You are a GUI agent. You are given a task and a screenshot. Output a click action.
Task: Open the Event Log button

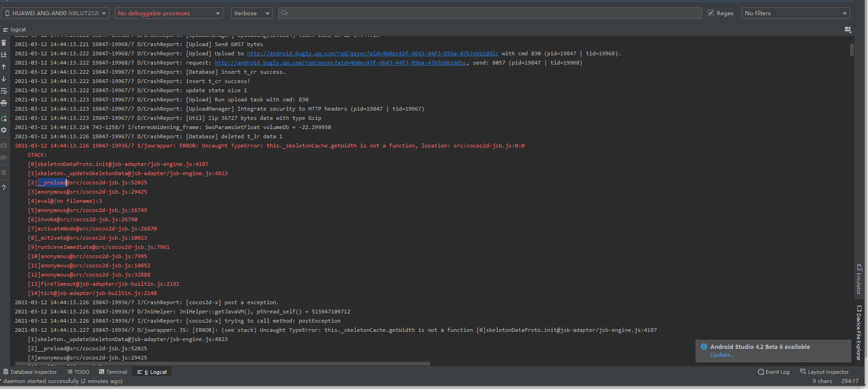pos(774,372)
